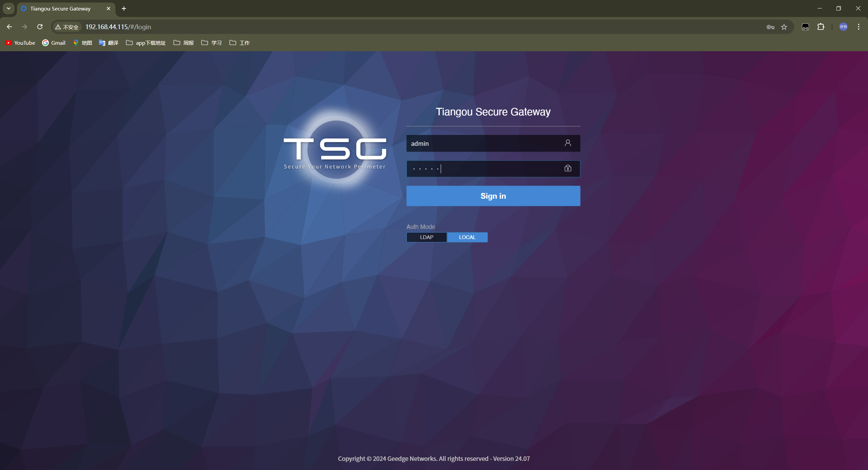
Task: Expand the tab search dropdown arrow
Action: click(8, 8)
